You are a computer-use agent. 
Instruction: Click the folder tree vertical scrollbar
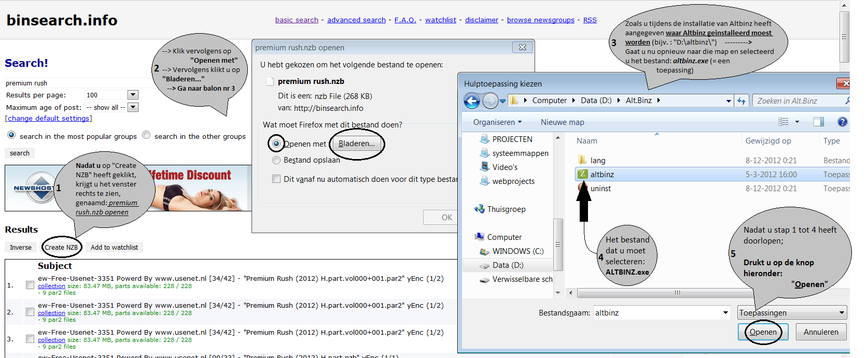(558, 244)
